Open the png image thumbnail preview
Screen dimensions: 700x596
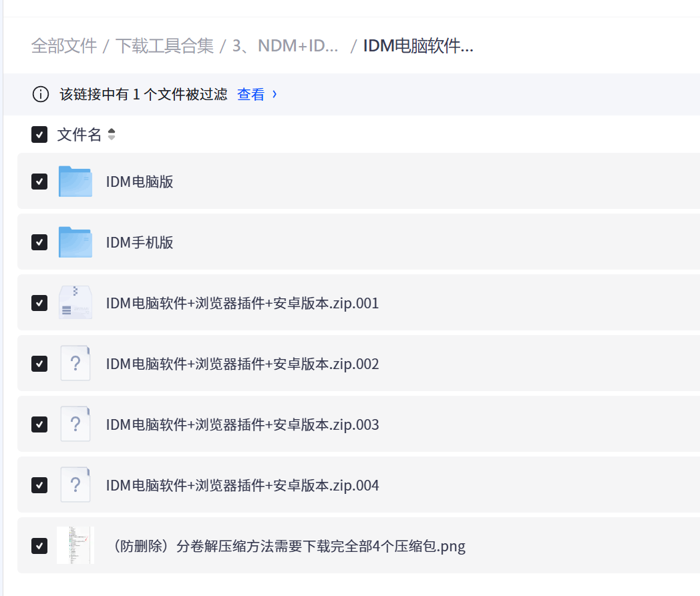click(75, 545)
